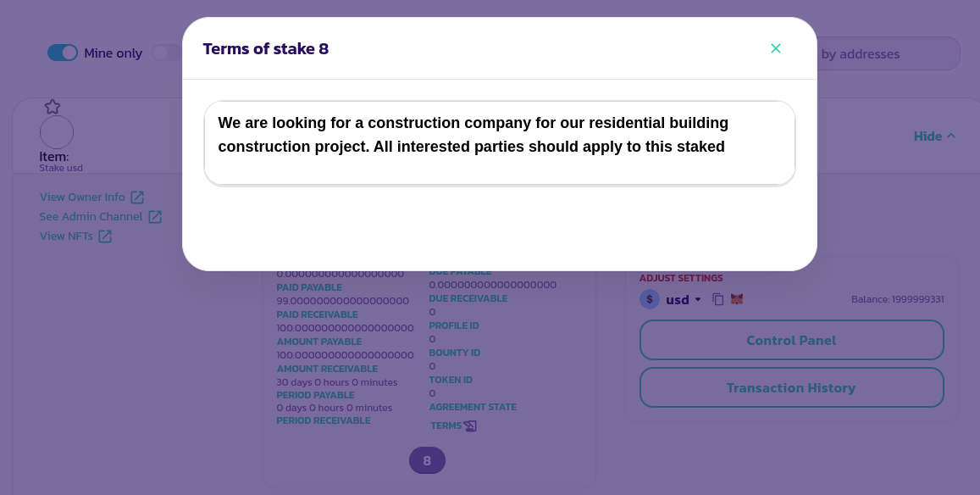Collapse the stake card with Hide
The image size is (980, 495).
(x=934, y=136)
